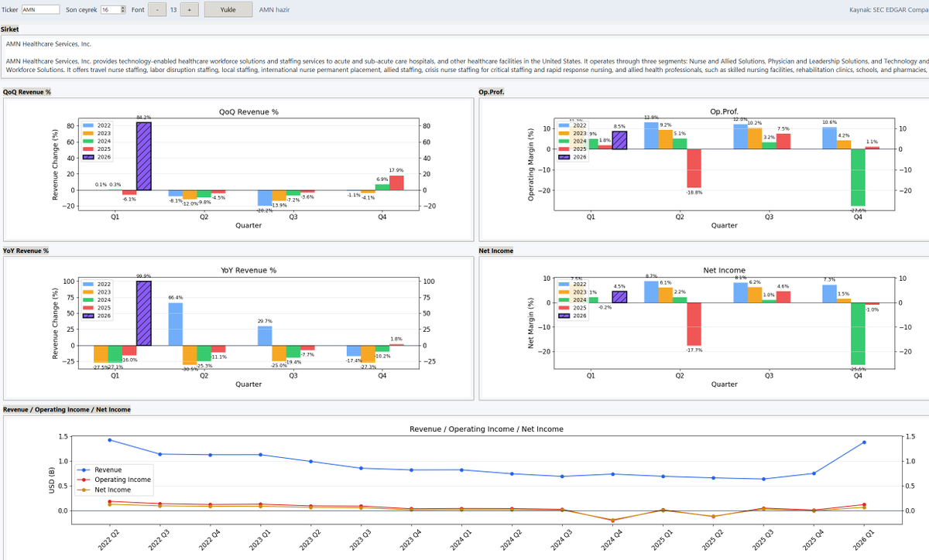
Task: Click the Revenue / Operating Income / Net Income section label
Action: click(67, 409)
